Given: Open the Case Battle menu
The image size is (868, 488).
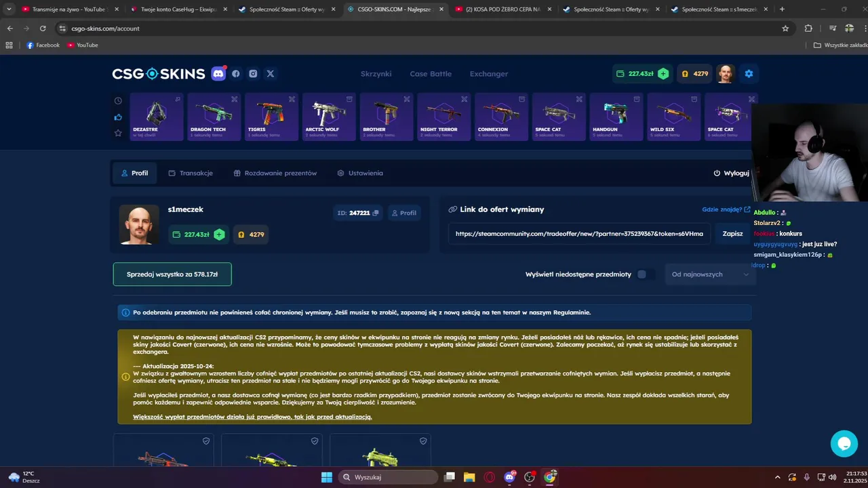Looking at the screenshot, I should [x=431, y=74].
